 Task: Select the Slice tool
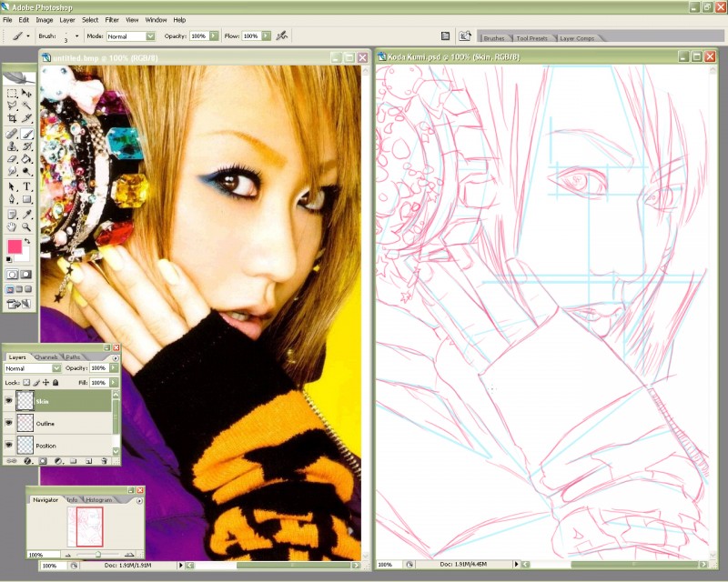26,118
